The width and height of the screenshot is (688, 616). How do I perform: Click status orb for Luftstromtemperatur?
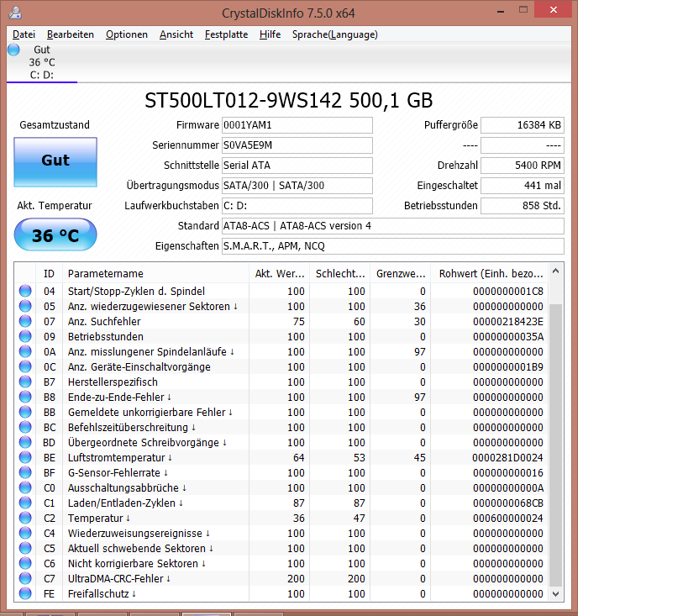point(25,457)
